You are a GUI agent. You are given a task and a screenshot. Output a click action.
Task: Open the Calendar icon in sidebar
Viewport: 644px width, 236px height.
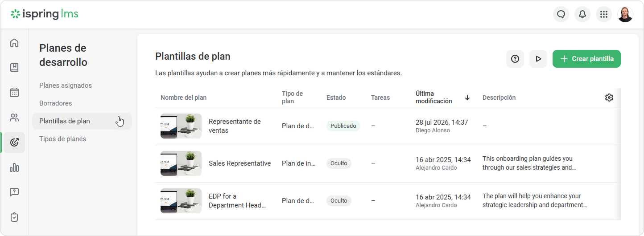[x=14, y=93]
